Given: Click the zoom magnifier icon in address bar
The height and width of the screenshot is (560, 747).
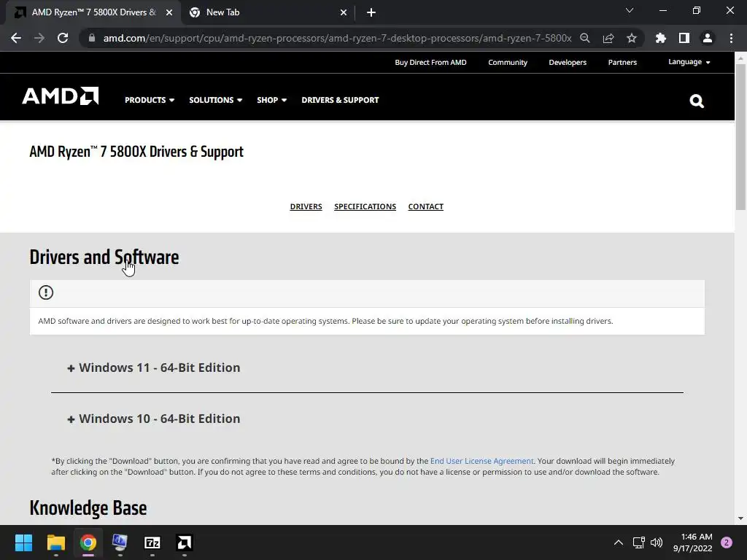Looking at the screenshot, I should click(x=584, y=38).
